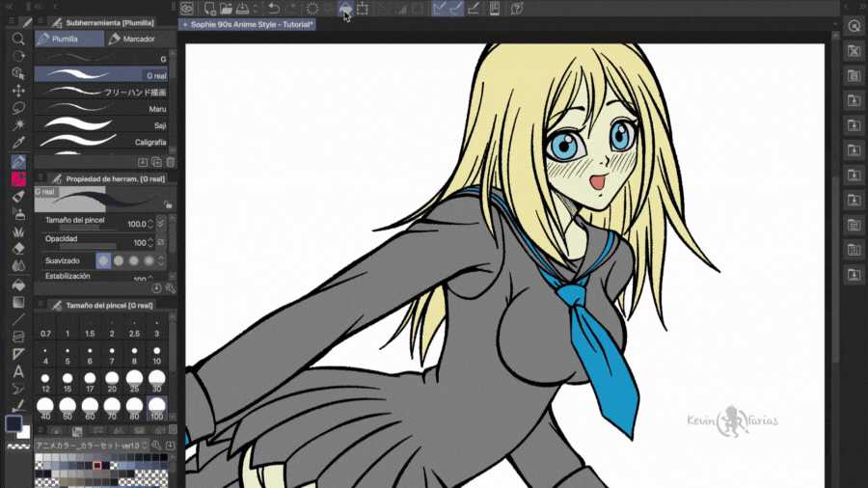Open the help support icon

[x=517, y=9]
